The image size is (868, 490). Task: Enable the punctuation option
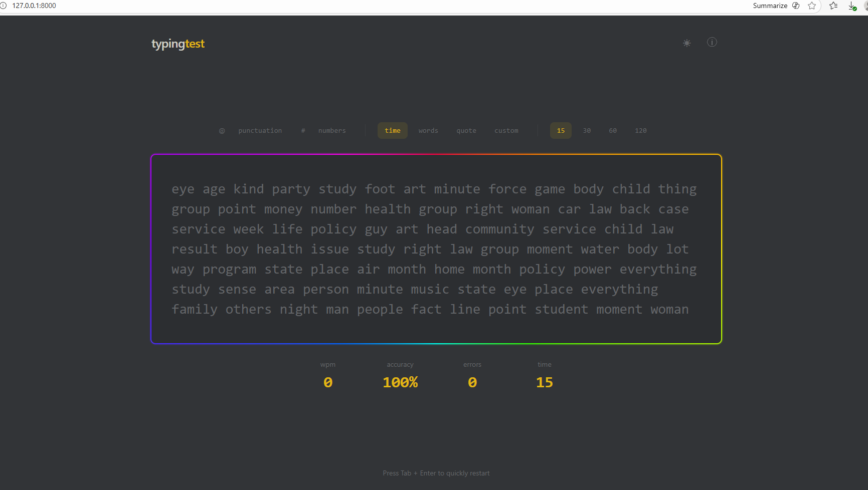260,131
